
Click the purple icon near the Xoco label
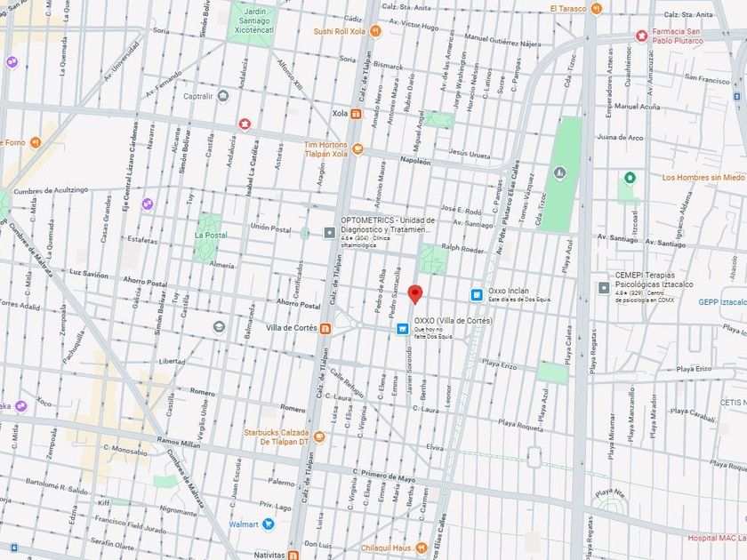coord(20,405)
